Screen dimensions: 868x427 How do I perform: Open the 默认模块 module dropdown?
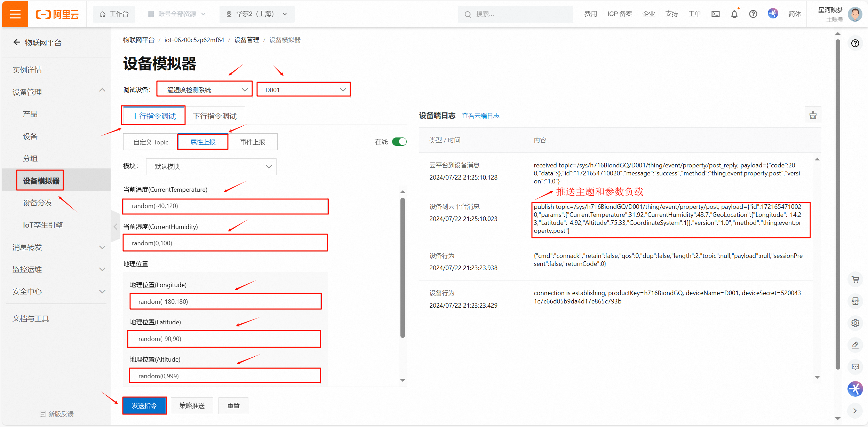point(211,166)
